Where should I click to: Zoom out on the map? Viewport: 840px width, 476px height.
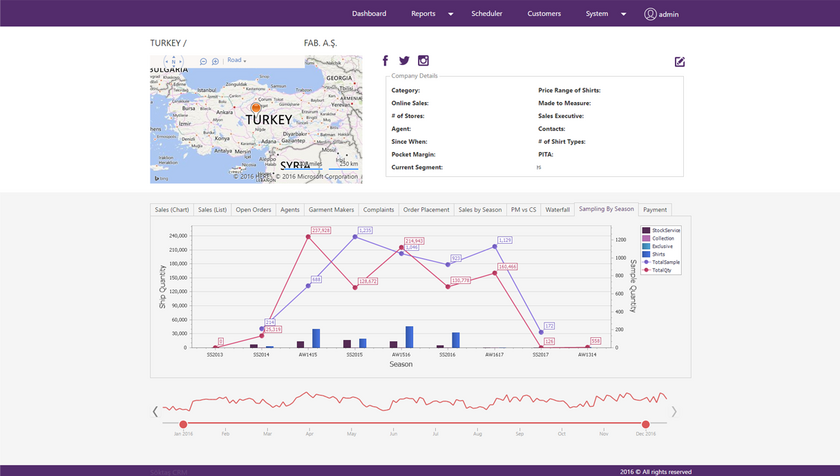(x=203, y=61)
